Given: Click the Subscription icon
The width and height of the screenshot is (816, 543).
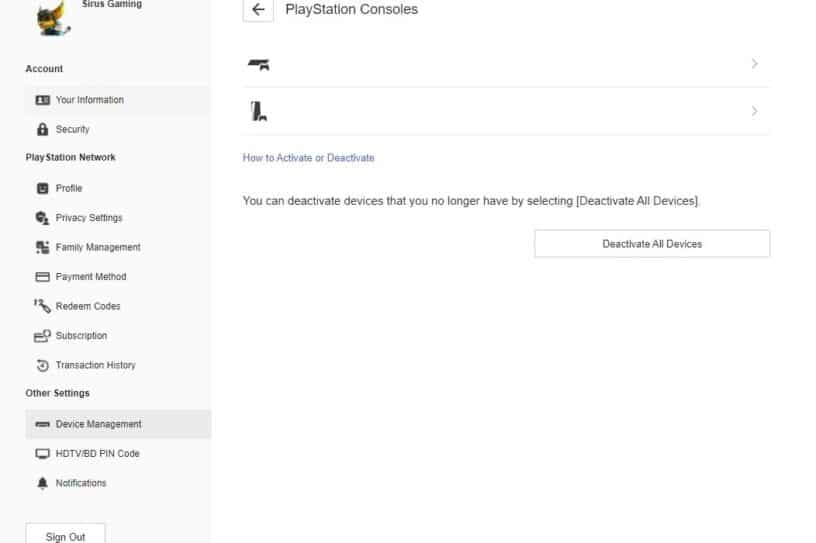Looking at the screenshot, I should 43,336.
